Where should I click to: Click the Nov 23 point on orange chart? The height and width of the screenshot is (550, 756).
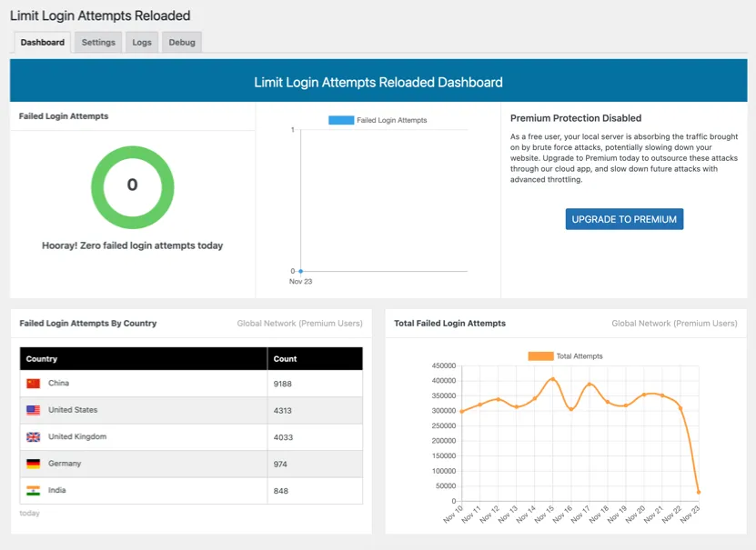coord(699,492)
